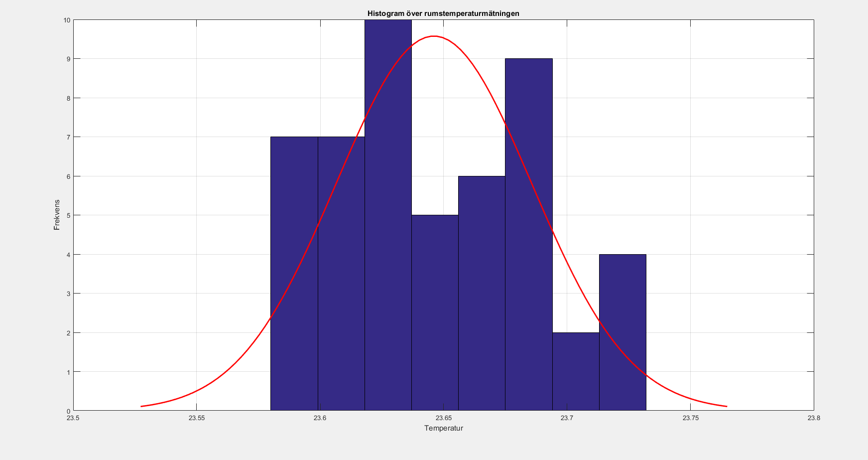Click the shortest histogram bar with frequency 2
This screenshot has height=460, width=868.
pyautogui.click(x=575, y=371)
